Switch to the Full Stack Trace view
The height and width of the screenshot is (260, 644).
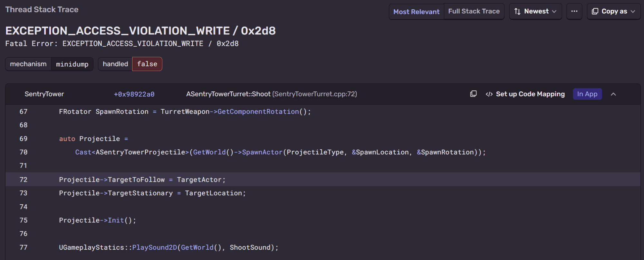pos(474,11)
